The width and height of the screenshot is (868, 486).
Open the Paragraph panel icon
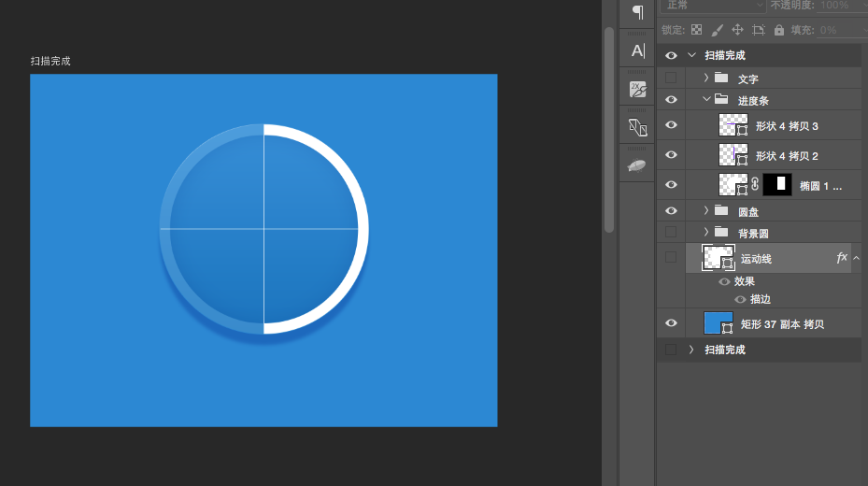pos(638,12)
